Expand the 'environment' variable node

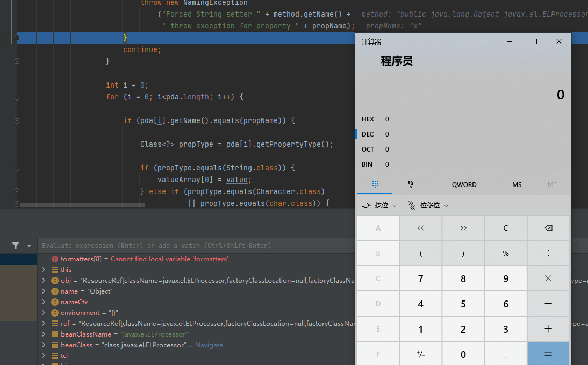[x=44, y=312]
